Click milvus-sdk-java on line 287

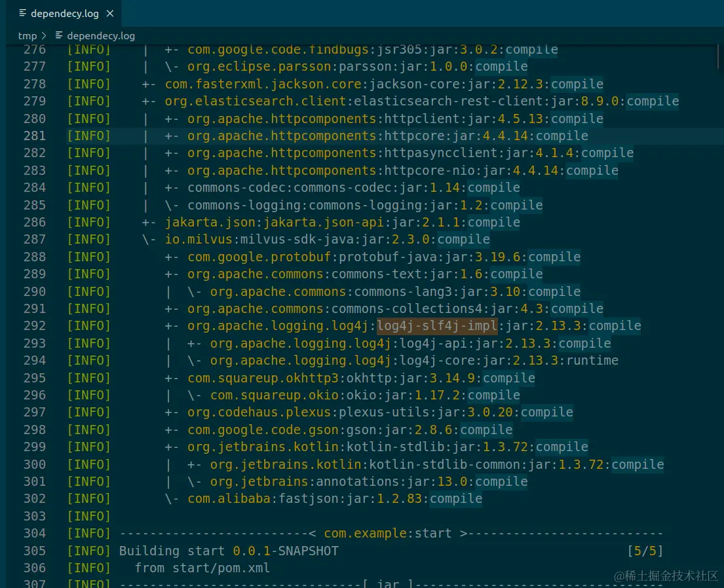(x=296, y=239)
